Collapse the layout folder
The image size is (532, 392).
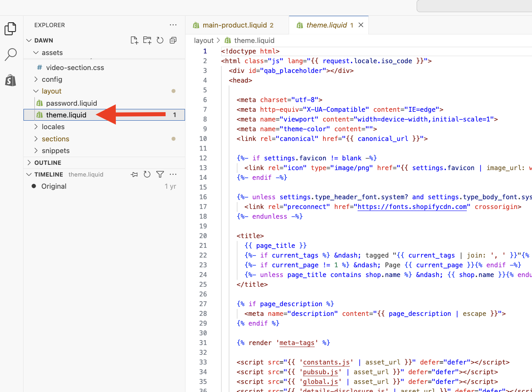point(51,91)
